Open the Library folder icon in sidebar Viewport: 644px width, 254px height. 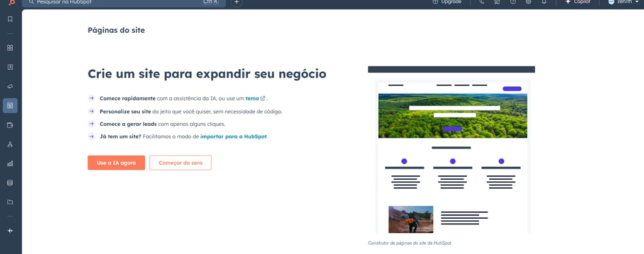10,202
